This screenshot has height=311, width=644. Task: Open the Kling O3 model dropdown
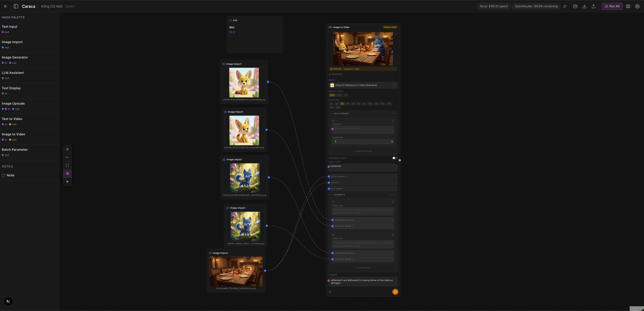pos(363,85)
